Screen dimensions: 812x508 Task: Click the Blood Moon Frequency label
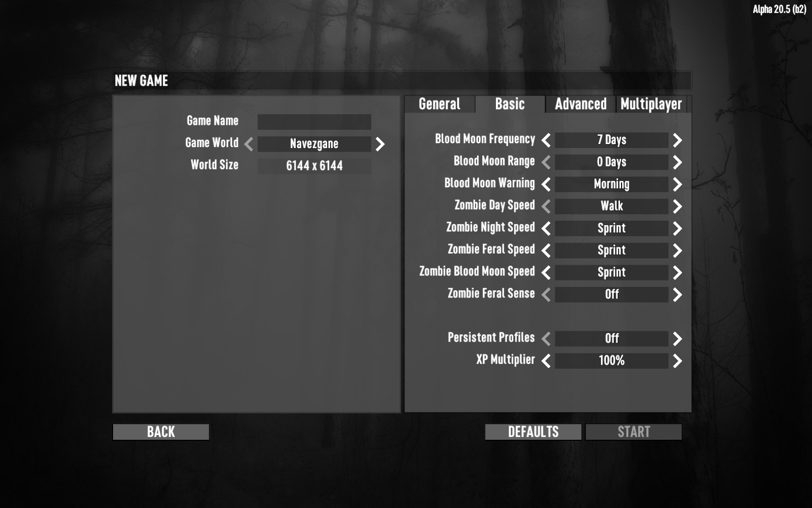click(485, 139)
